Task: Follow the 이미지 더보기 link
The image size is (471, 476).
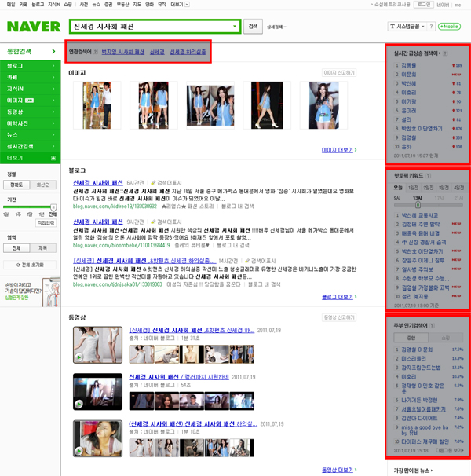Action: click(339, 150)
